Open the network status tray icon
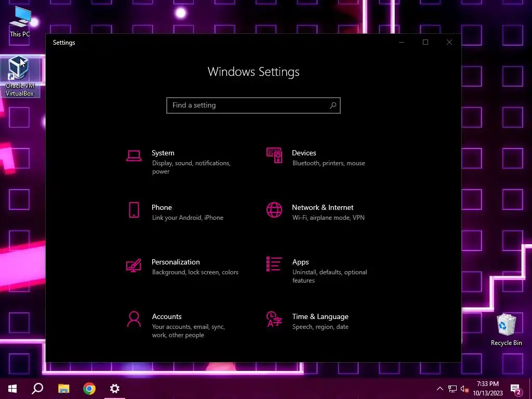 point(453,389)
